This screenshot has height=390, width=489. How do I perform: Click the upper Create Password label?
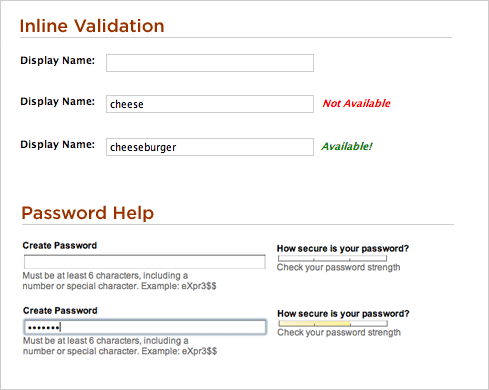tap(60, 246)
